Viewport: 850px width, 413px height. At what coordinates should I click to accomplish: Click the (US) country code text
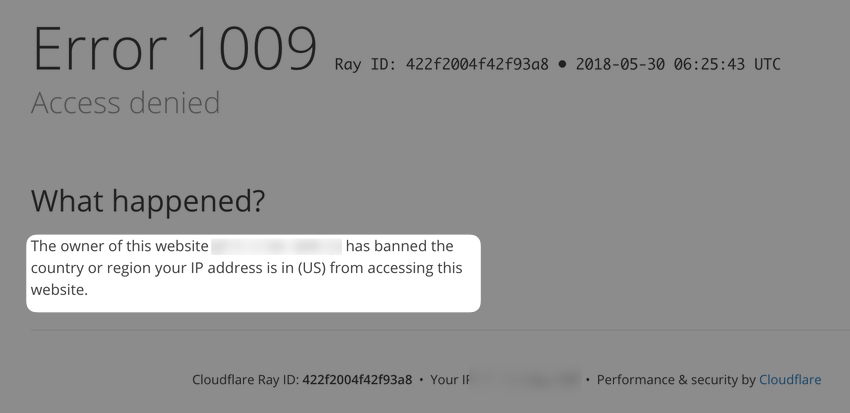(x=312, y=268)
